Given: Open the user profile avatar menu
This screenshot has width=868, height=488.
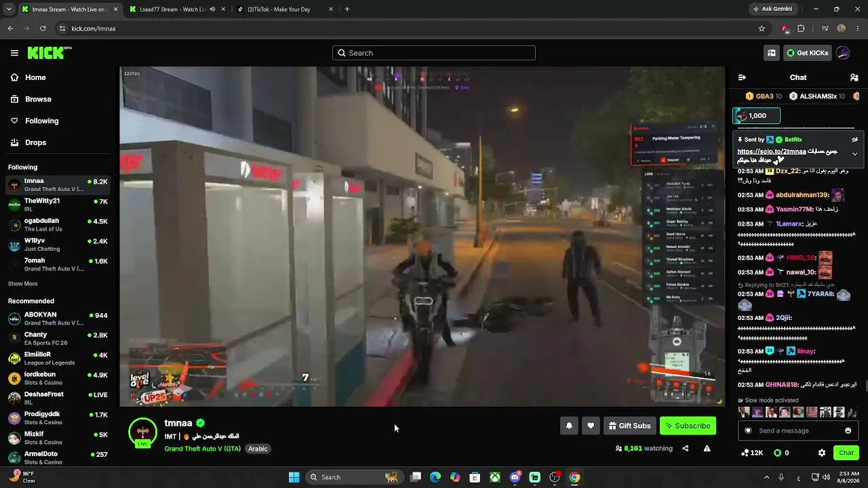Looking at the screenshot, I should [843, 53].
